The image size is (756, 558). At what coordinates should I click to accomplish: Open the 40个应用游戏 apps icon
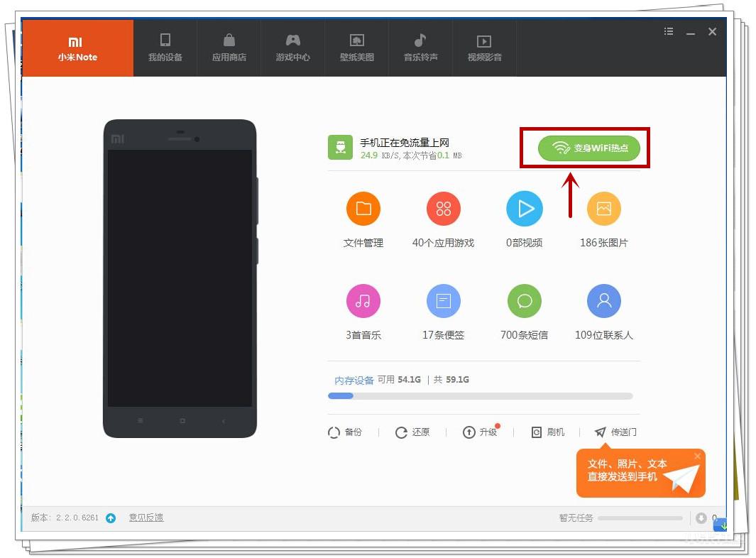coord(443,209)
